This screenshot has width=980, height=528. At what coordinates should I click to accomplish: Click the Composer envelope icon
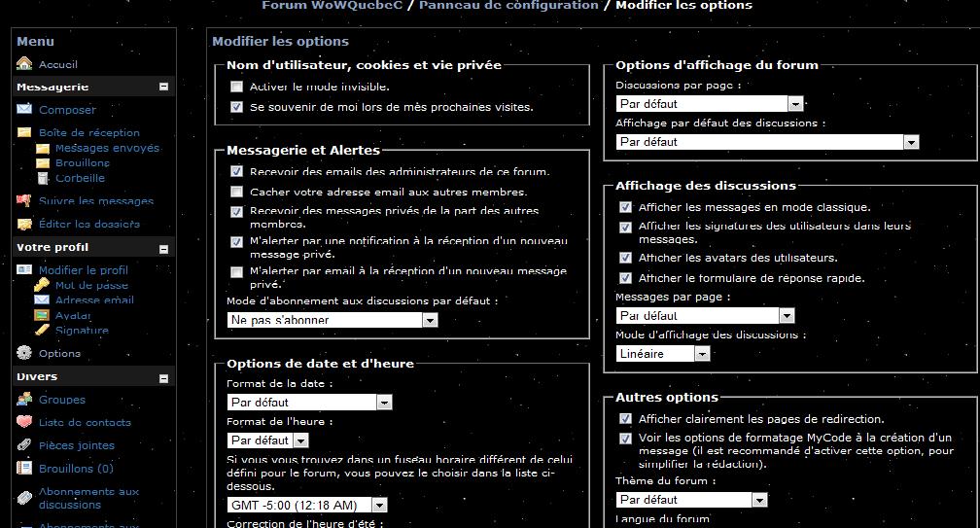(x=24, y=109)
